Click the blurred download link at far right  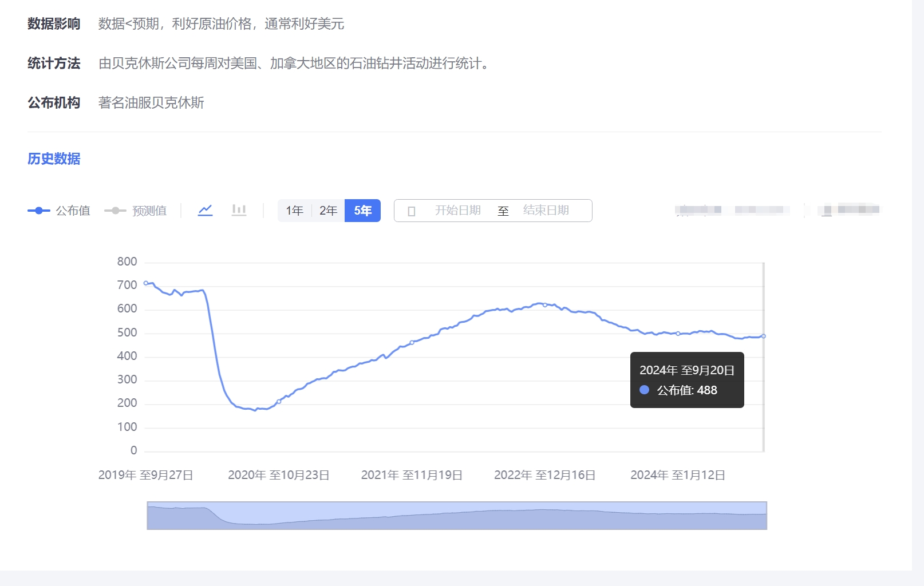tap(851, 210)
